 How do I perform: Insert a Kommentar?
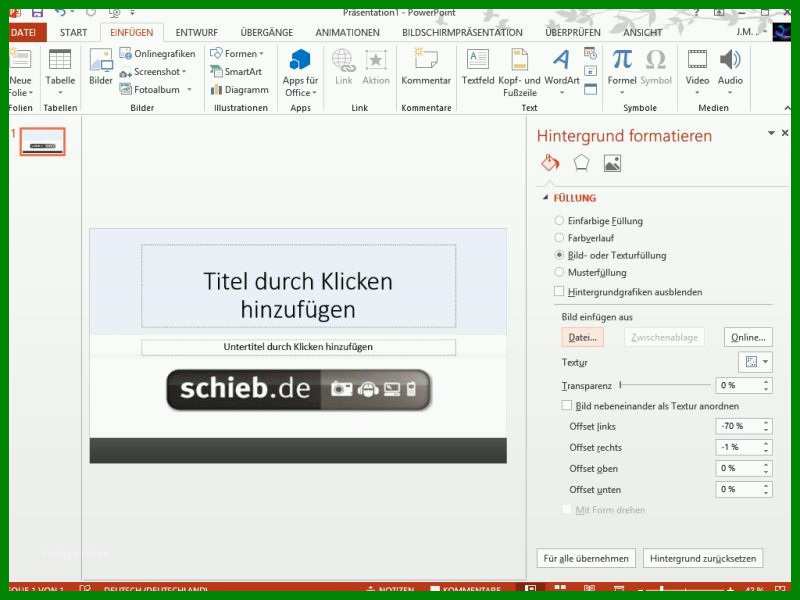tap(426, 67)
